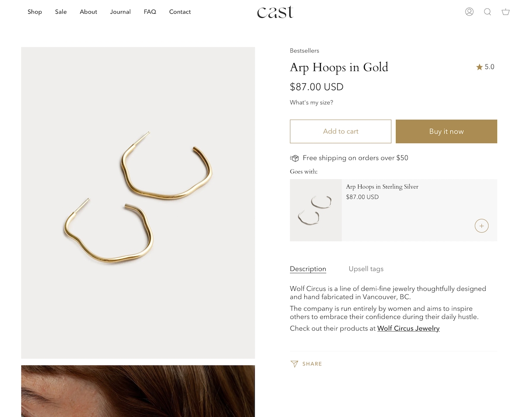Viewport: 532px width, 417px height.
Task: Click the Cast logo
Action: coord(275,12)
